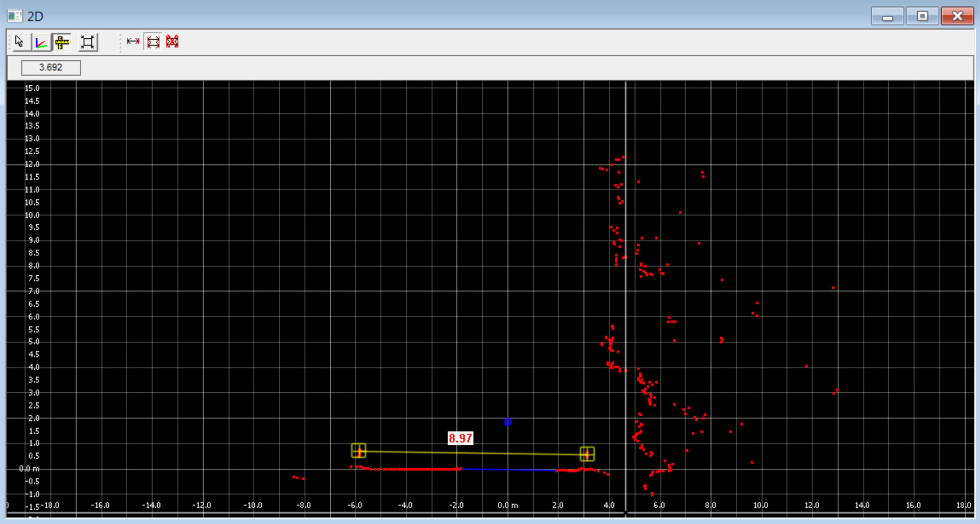The width and height of the screenshot is (980, 524).
Task: Choose the single distance measurement icon
Action: [x=133, y=42]
